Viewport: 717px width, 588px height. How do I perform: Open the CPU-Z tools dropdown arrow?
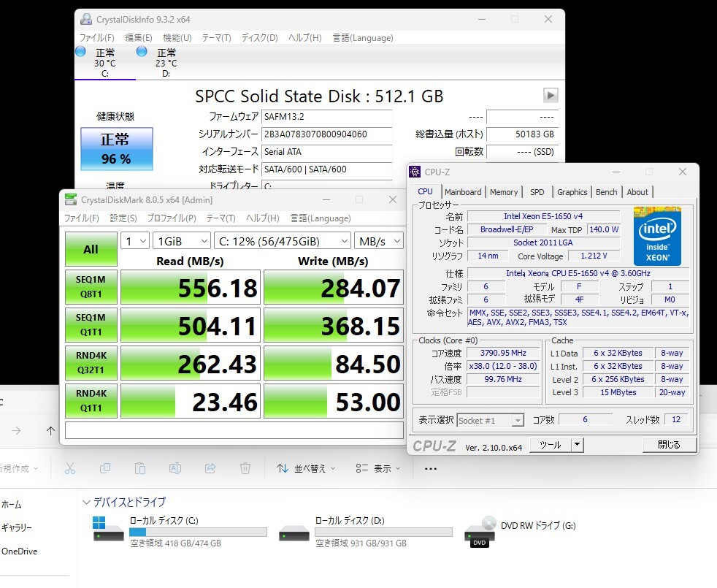coord(578,444)
